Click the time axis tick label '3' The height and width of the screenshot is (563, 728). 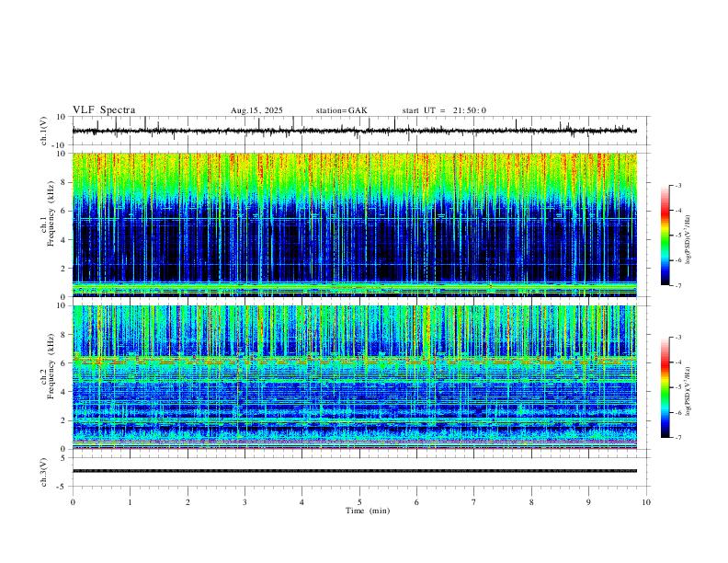pos(245,502)
